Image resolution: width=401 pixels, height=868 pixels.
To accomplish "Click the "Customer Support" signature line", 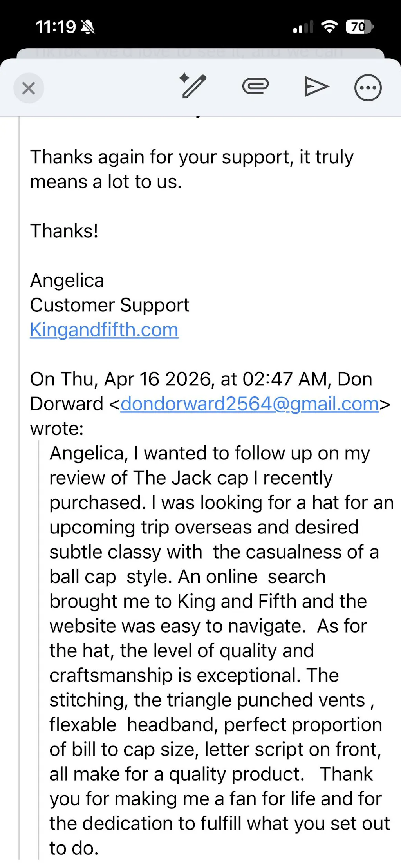I will 110,305.
